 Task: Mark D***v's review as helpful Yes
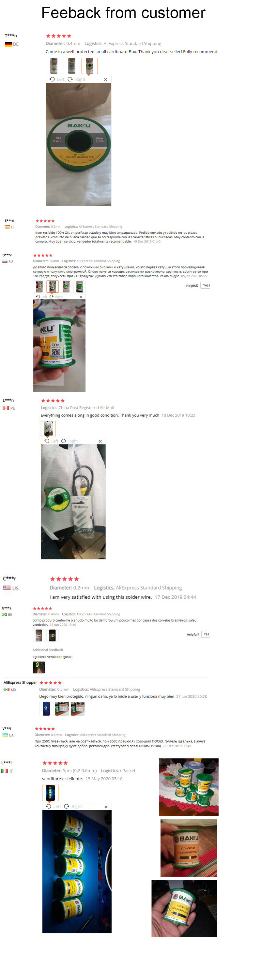pos(206,285)
